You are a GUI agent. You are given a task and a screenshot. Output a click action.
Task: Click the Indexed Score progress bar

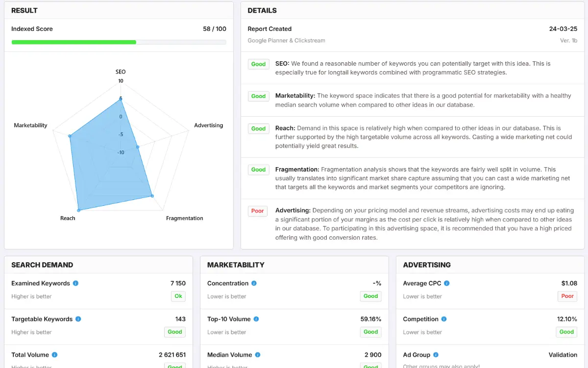tap(119, 42)
